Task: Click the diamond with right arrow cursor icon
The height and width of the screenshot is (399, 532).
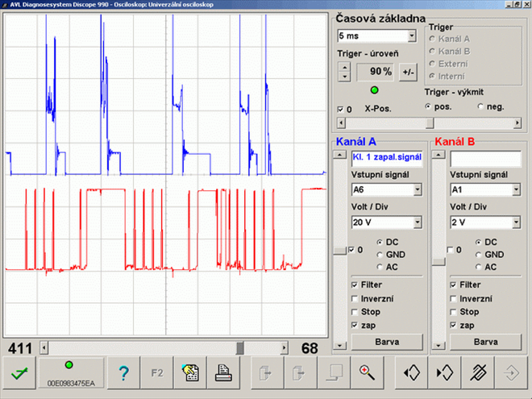Action: point(444,373)
